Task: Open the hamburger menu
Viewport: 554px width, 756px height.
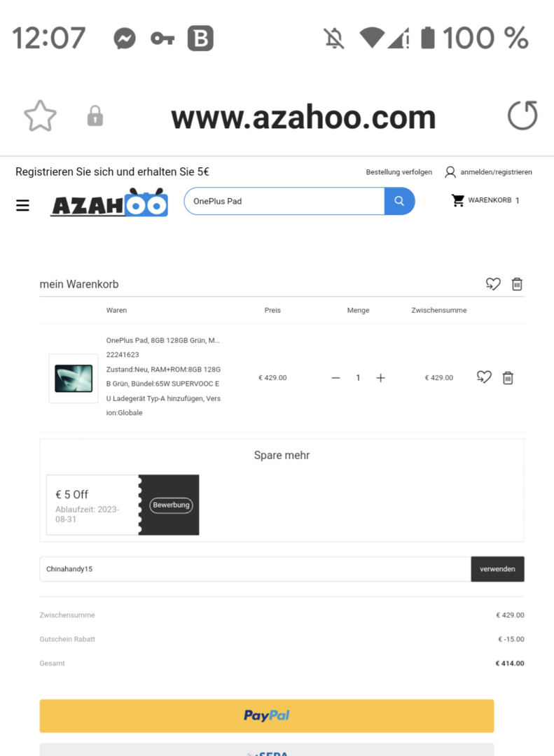Action: point(22,205)
